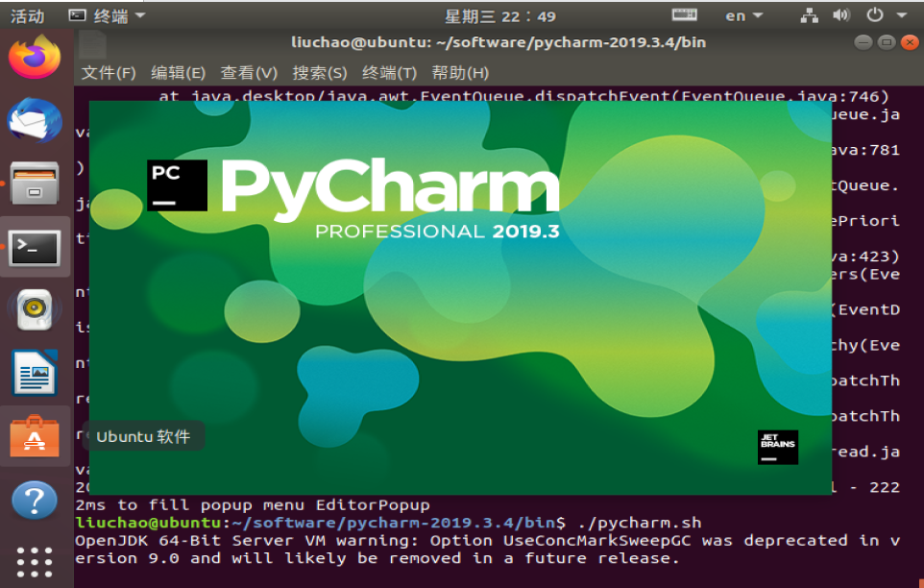
Task: Click the PC logo on PyCharm splash
Action: tap(177, 185)
